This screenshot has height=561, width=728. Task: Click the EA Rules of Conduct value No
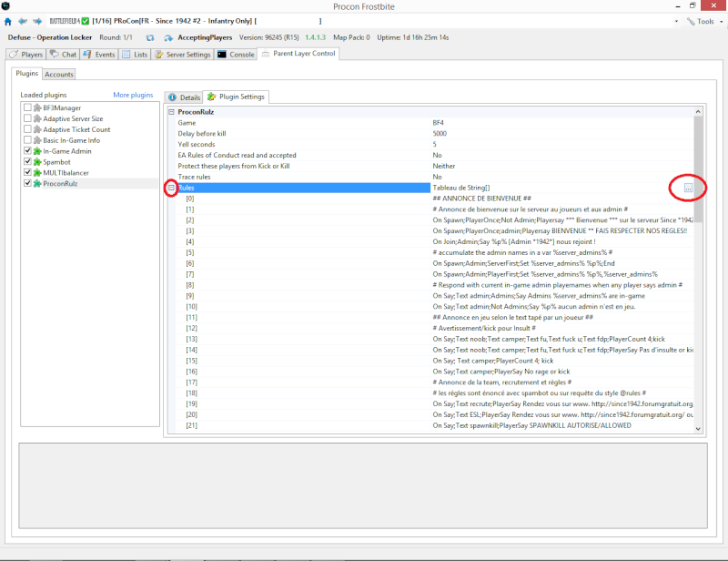tap(438, 155)
